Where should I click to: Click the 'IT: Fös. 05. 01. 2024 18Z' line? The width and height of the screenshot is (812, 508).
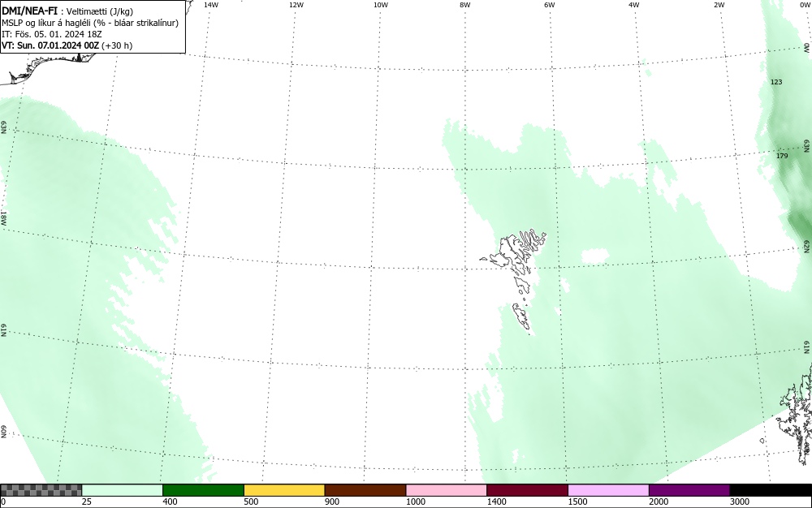(52, 34)
